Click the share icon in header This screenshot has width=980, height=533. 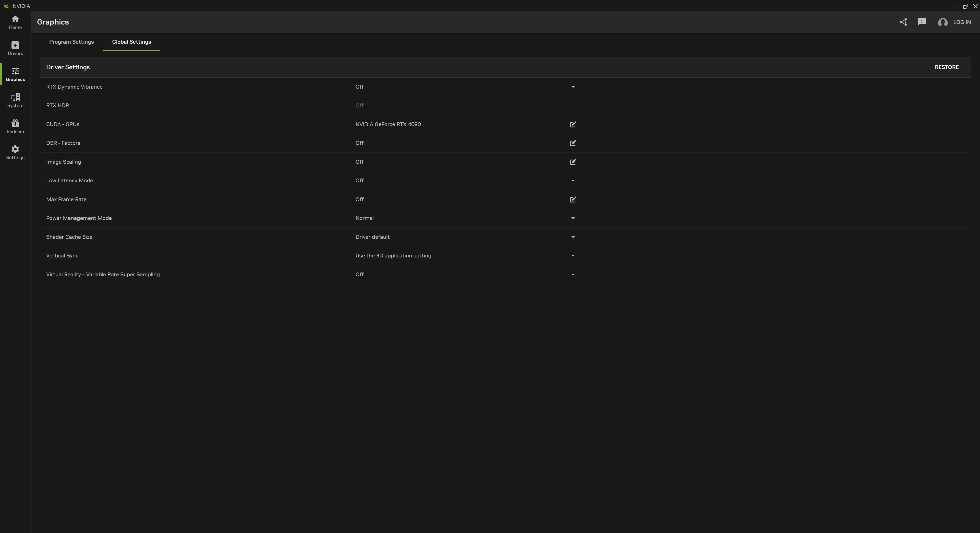point(903,22)
